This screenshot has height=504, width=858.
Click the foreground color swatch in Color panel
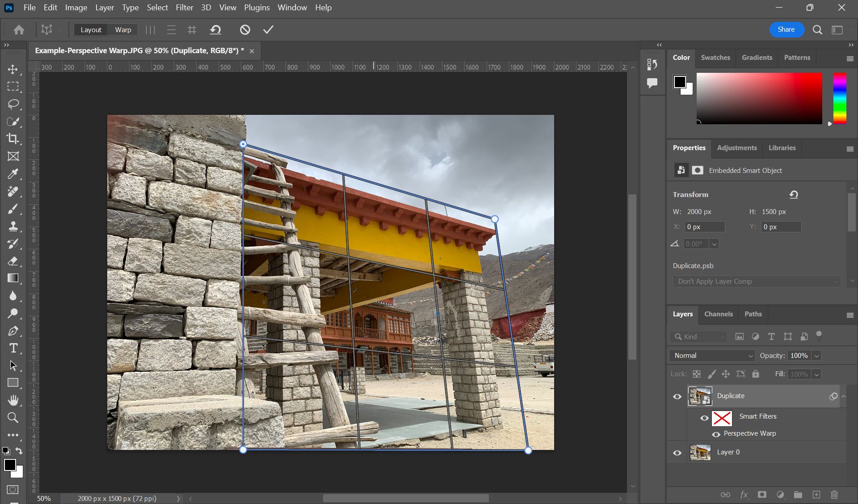pos(680,82)
